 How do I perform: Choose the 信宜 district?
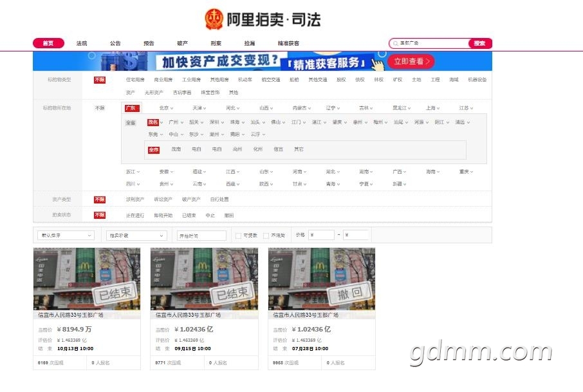click(278, 149)
